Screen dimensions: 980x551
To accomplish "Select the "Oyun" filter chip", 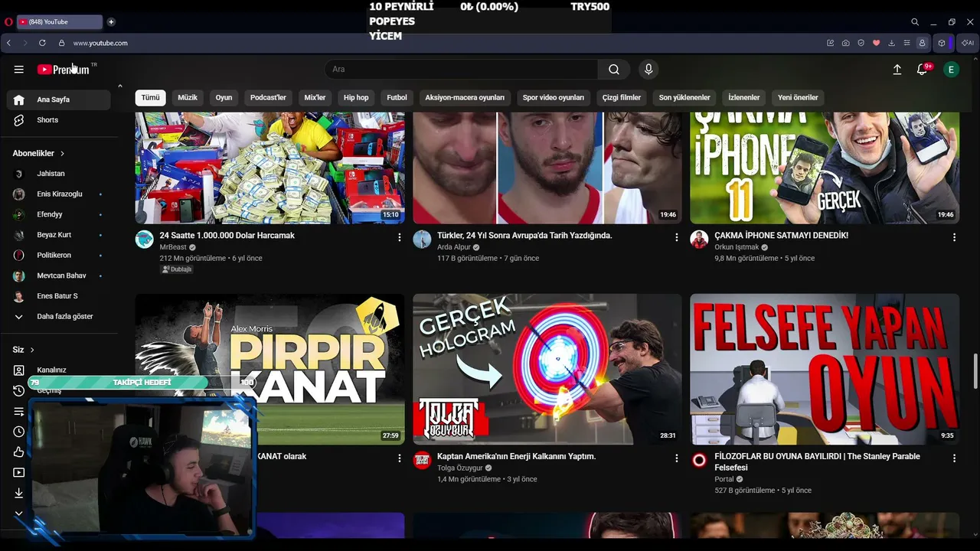I will coord(224,98).
